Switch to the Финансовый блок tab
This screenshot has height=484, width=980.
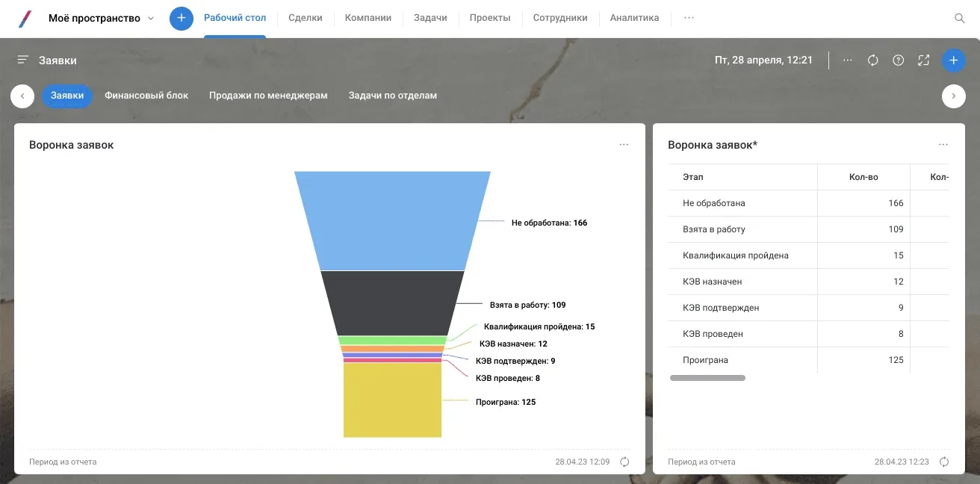point(146,96)
